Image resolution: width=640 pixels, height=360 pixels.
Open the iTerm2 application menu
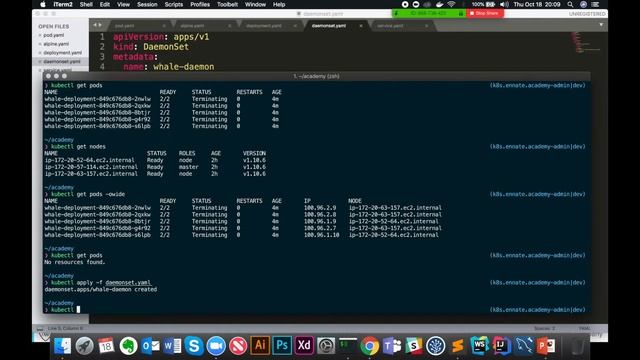62,4
